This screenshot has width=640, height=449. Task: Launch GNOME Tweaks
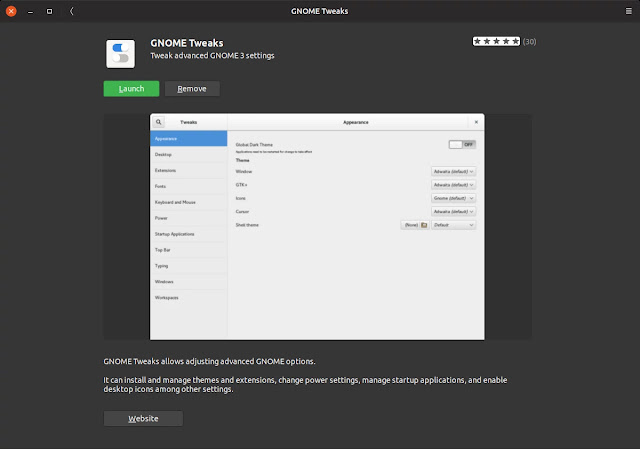131,89
